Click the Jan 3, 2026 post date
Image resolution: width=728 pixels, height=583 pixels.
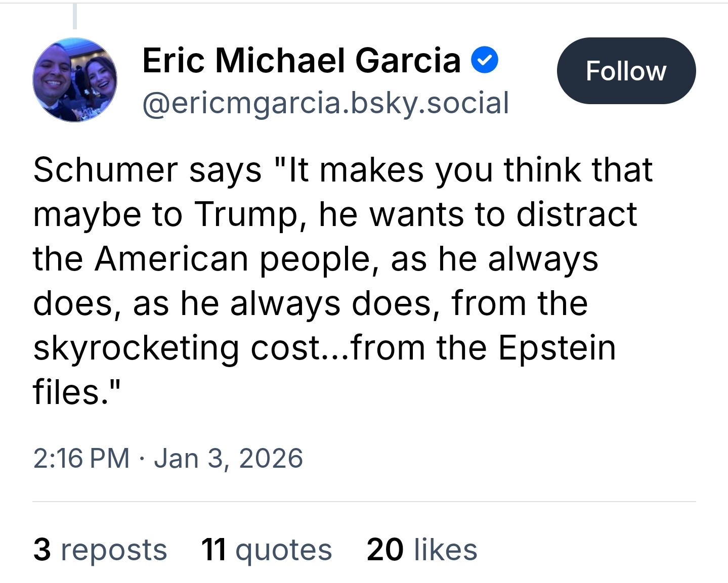228,459
